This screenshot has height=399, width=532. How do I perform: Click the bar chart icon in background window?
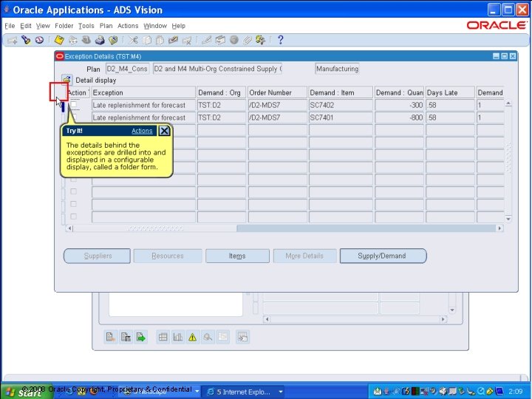coord(178,337)
